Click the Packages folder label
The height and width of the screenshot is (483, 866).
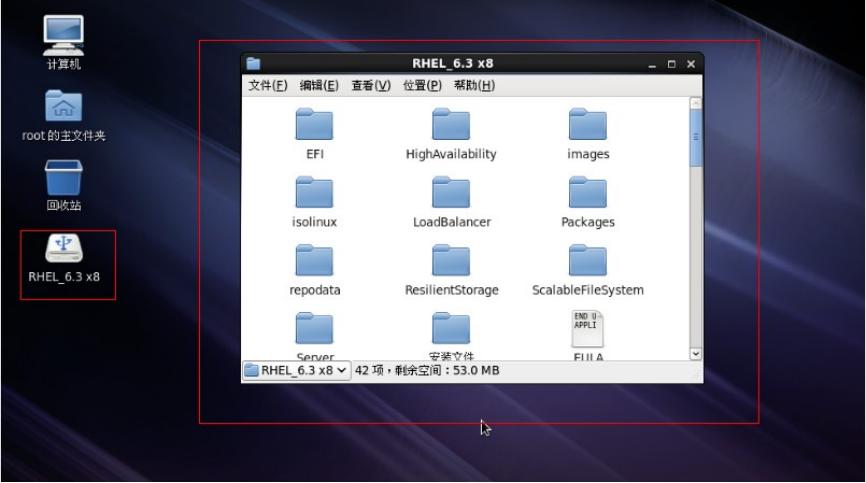(588, 222)
